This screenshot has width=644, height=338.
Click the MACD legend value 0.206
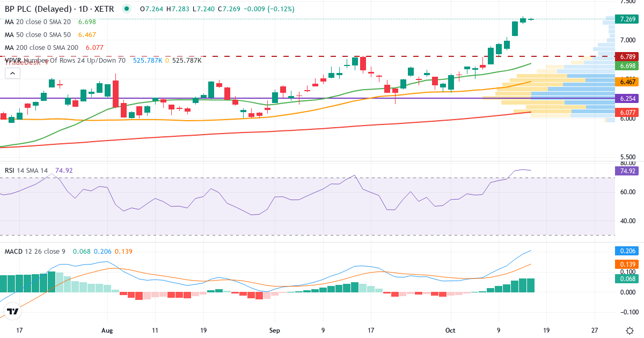coord(103,251)
